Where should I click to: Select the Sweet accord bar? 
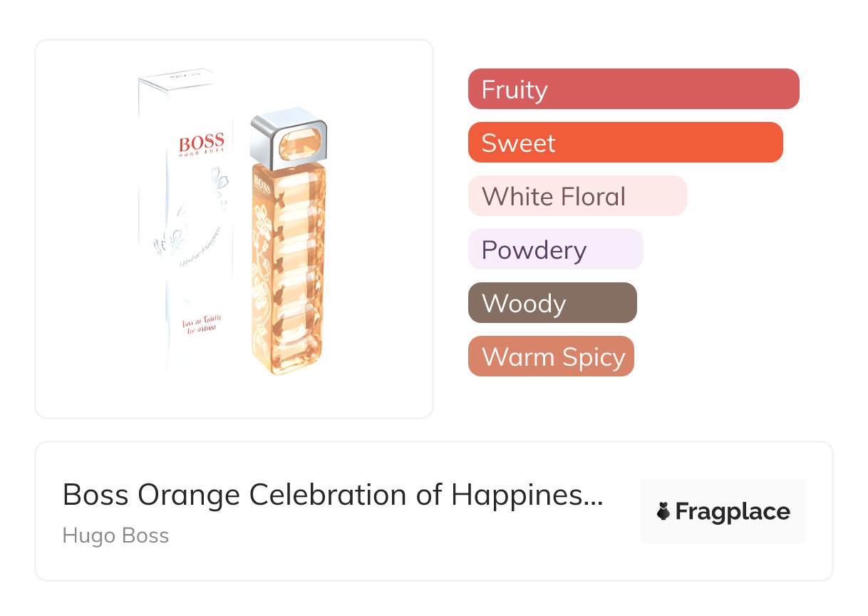point(625,143)
